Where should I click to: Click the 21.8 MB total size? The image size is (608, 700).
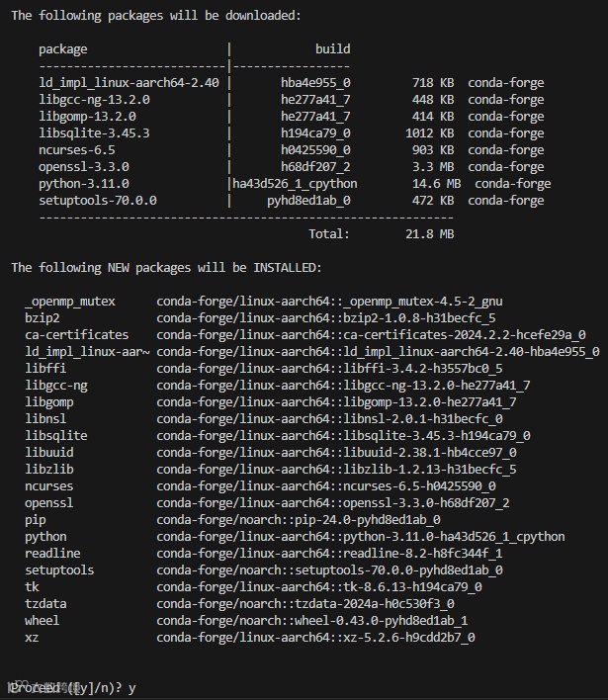[x=429, y=234]
